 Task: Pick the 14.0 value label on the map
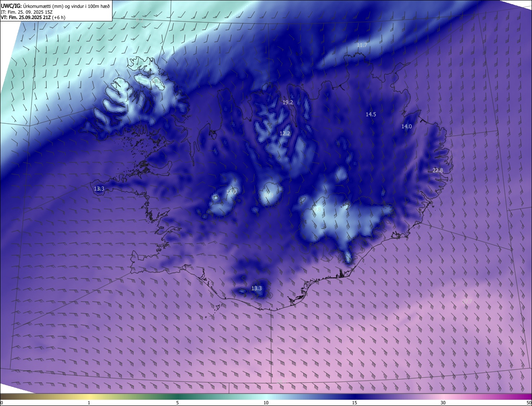pyautogui.click(x=406, y=126)
